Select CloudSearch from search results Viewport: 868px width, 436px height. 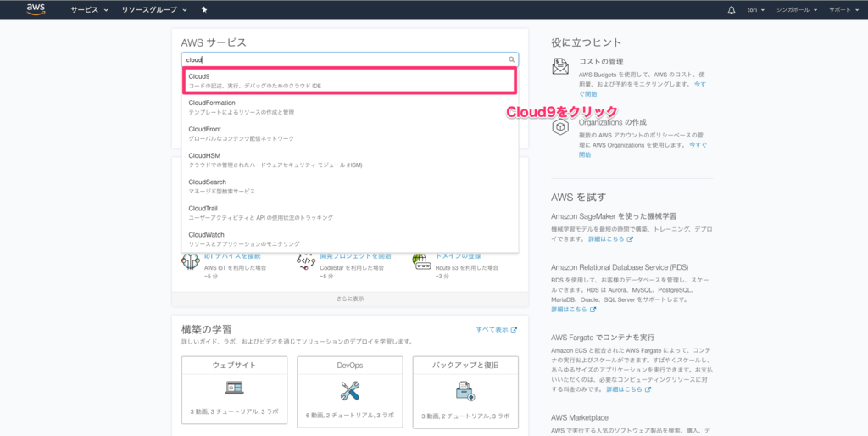click(x=349, y=186)
